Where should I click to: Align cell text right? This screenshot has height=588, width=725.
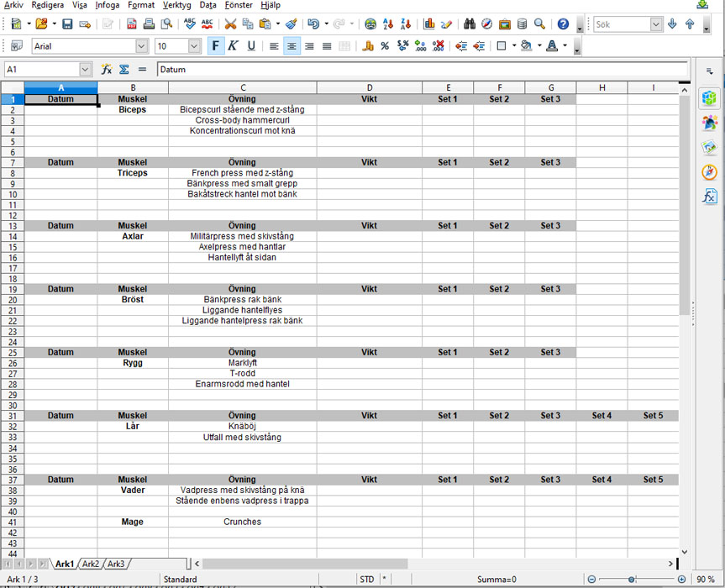pos(309,45)
